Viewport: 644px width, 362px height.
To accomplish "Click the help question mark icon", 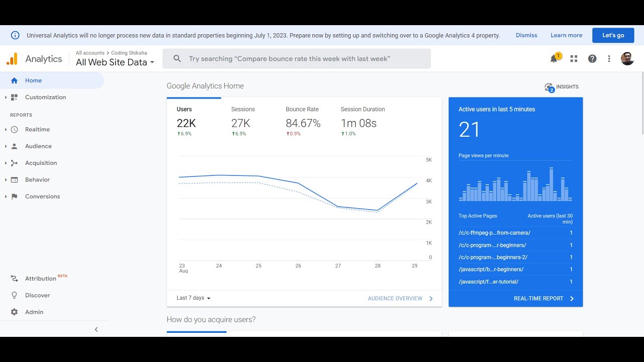I will coord(592,59).
